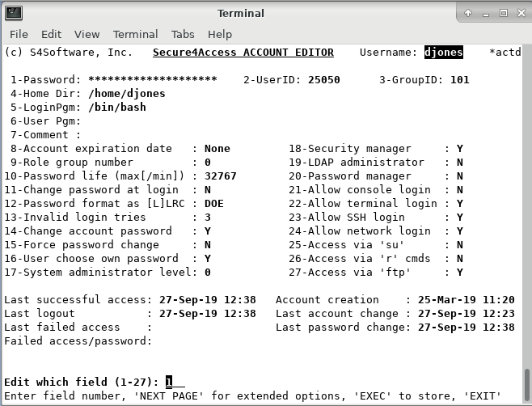
Task: Click the password format value DOE
Action: coord(214,204)
